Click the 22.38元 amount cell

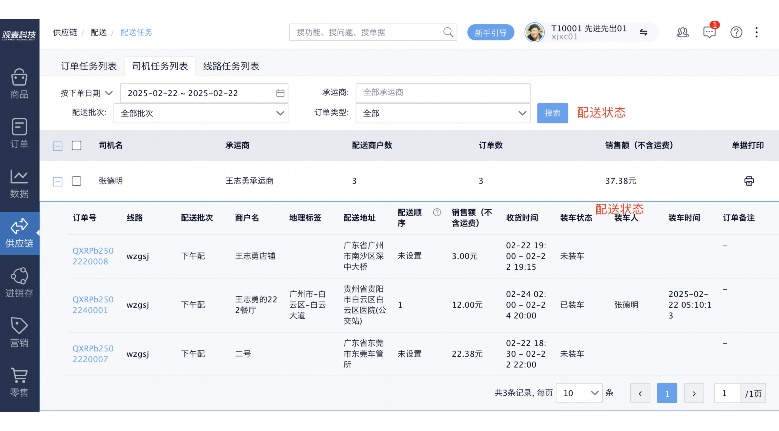coord(467,354)
